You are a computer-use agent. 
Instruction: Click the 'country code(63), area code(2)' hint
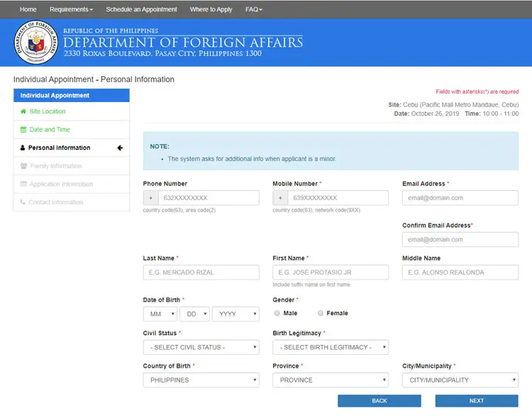(x=179, y=210)
